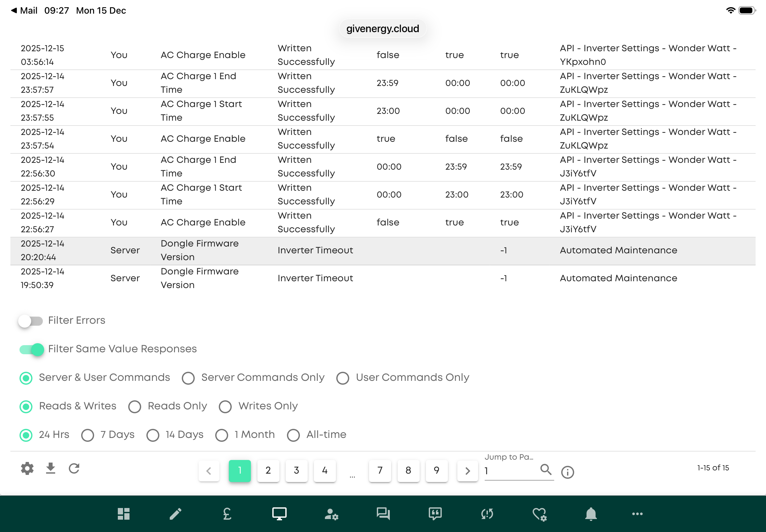Click '1-15 of 15' pagination count
The height and width of the screenshot is (532, 766).
pos(713,468)
